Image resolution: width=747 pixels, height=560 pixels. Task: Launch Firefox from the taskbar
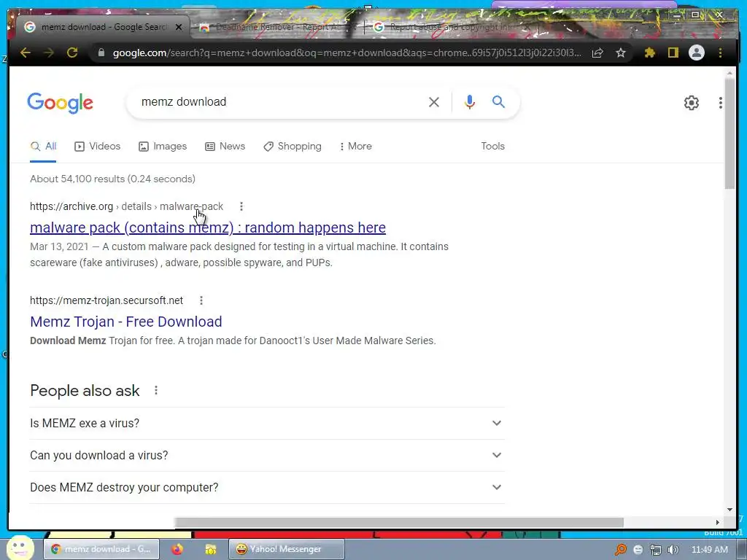177,549
